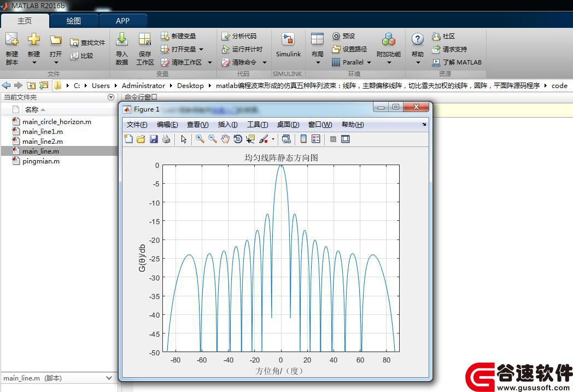Toggle the Pan hand tool
The image size is (573, 392).
[225, 139]
